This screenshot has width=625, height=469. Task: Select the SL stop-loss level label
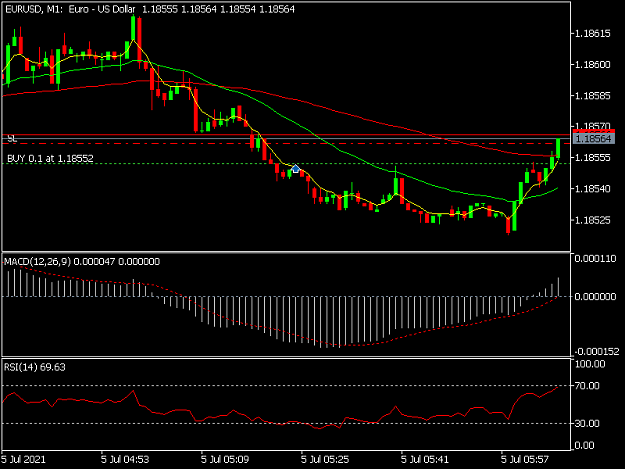[x=12, y=138]
